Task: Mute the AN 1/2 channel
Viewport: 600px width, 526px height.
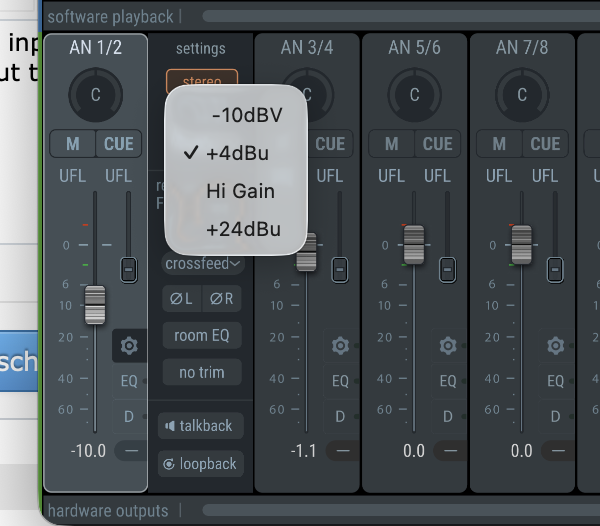Action: click(x=73, y=144)
